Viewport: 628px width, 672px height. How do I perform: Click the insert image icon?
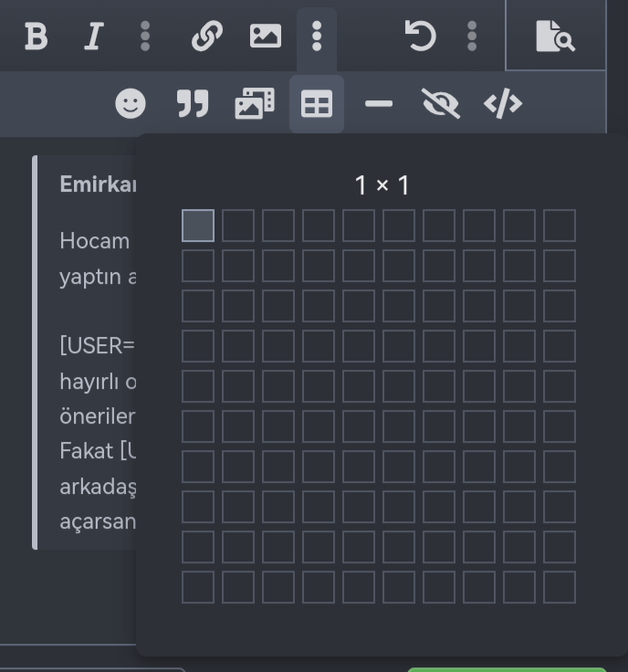tap(266, 37)
